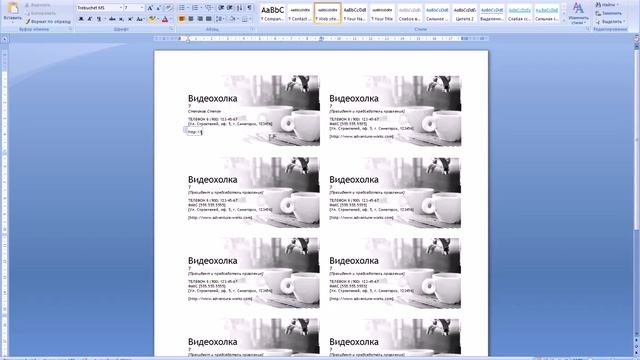Click the shrink font icon
640x360 pixels.
click(x=159, y=8)
